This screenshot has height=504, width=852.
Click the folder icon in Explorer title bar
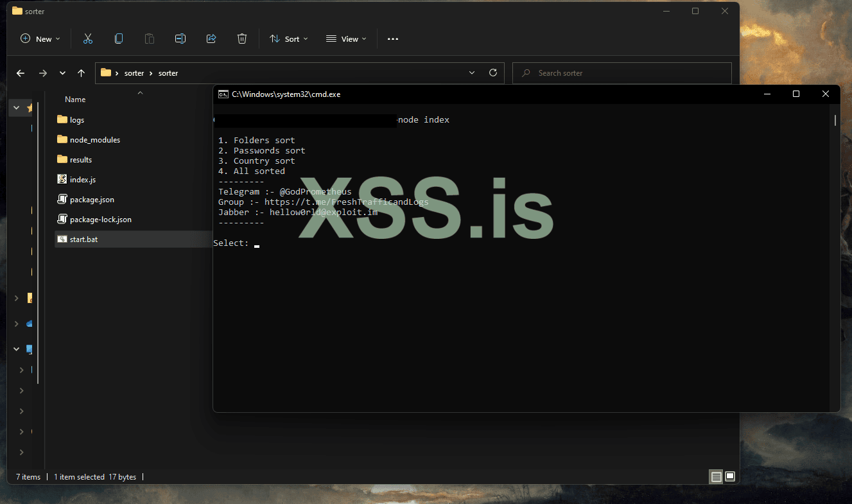[x=17, y=11]
